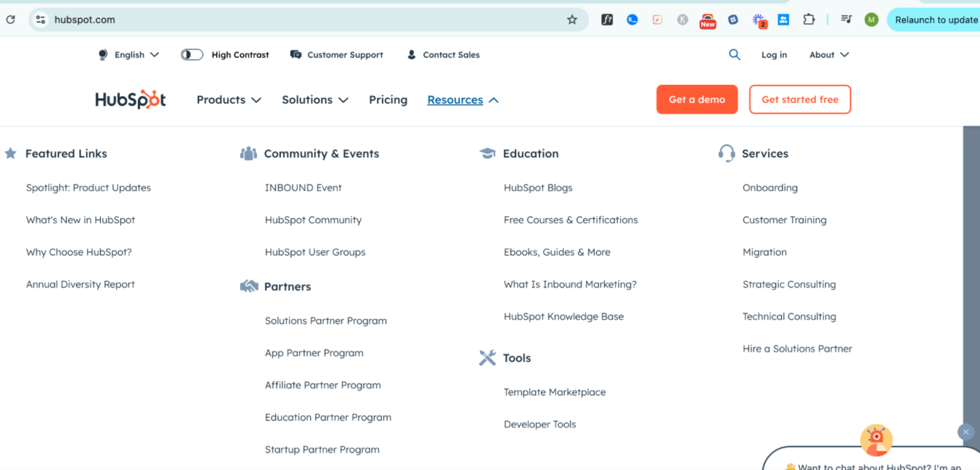Viewport: 980px width, 470px height.
Task: Expand the About dropdown
Action: coord(829,54)
